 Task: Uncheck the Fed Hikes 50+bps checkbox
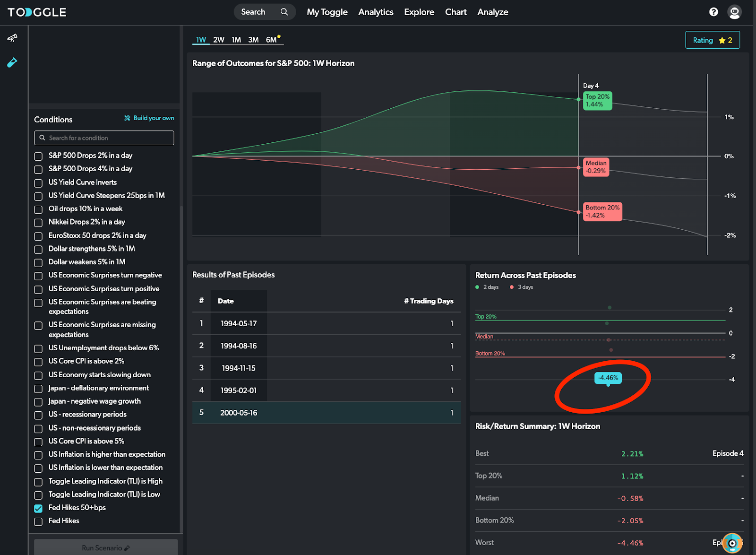point(38,508)
